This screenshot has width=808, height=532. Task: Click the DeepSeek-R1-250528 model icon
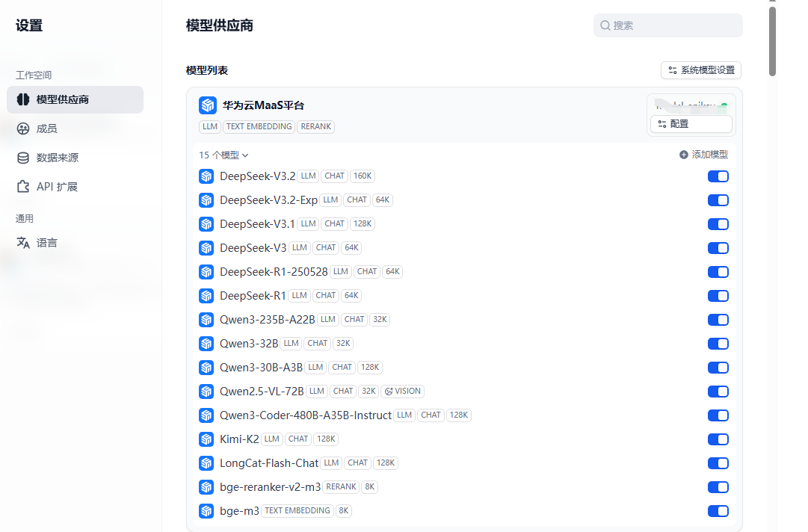coord(206,272)
